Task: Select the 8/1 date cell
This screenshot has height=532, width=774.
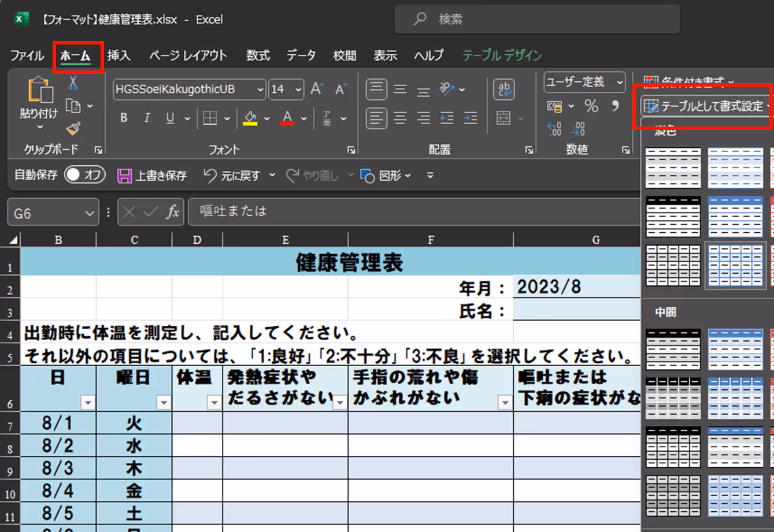Action: (58, 423)
